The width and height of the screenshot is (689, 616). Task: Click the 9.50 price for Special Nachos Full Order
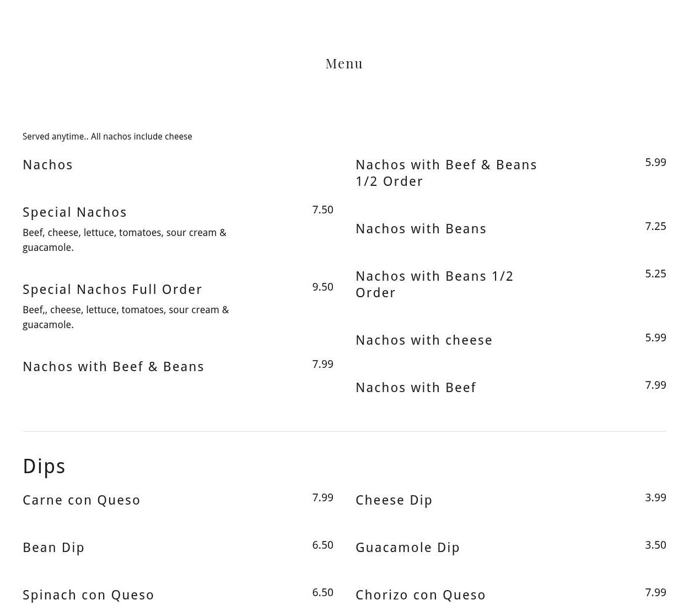(x=322, y=287)
